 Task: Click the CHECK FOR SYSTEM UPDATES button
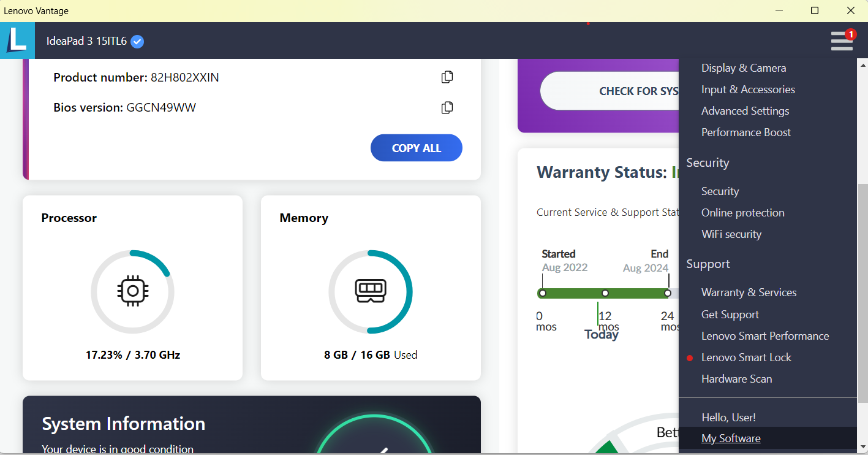click(609, 91)
